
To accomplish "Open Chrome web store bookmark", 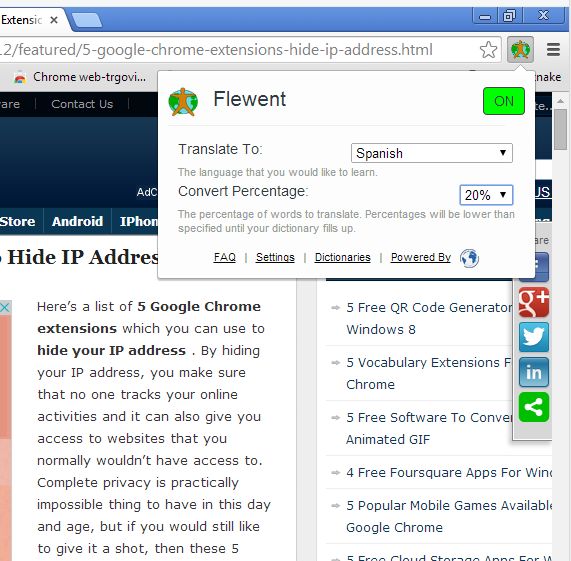I will tap(80, 77).
